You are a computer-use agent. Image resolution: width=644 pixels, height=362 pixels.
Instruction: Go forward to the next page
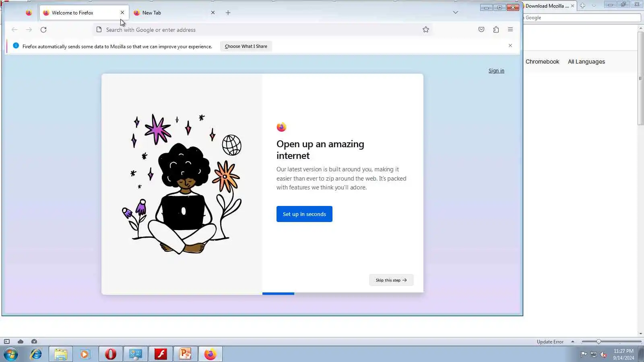(29, 30)
